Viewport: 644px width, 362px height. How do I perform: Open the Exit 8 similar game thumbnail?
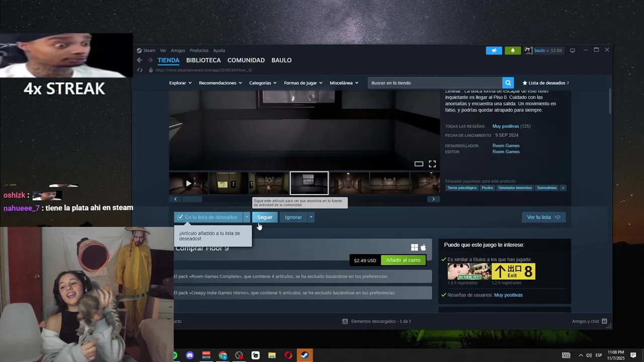click(x=513, y=271)
